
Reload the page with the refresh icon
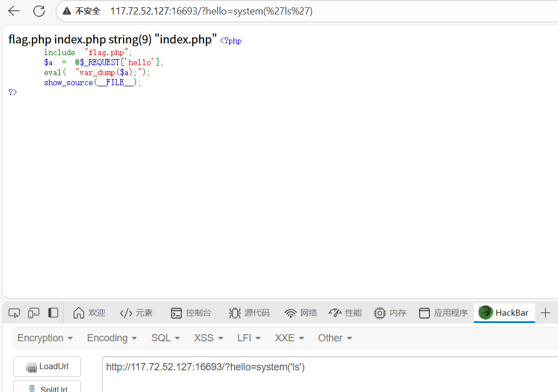coord(39,11)
